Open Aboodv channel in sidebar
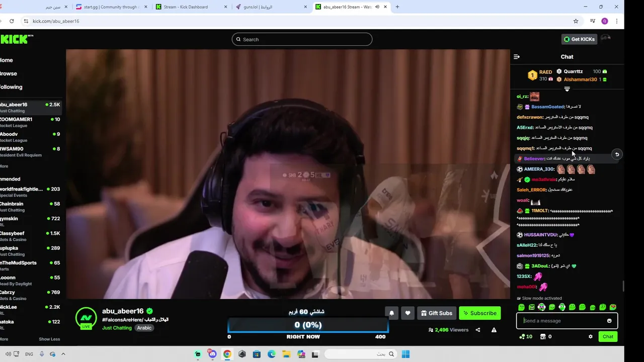Screen dimensions: 644x362 click(x=30, y=137)
